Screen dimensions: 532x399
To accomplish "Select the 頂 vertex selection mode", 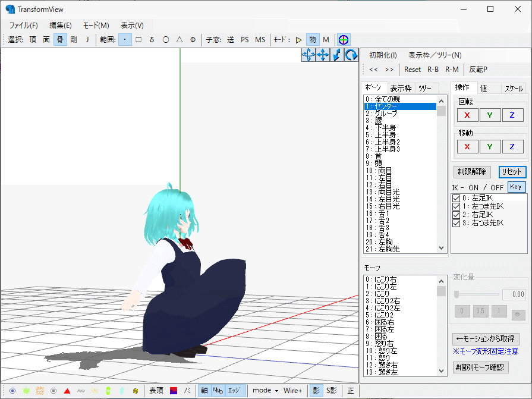I will pos(33,40).
